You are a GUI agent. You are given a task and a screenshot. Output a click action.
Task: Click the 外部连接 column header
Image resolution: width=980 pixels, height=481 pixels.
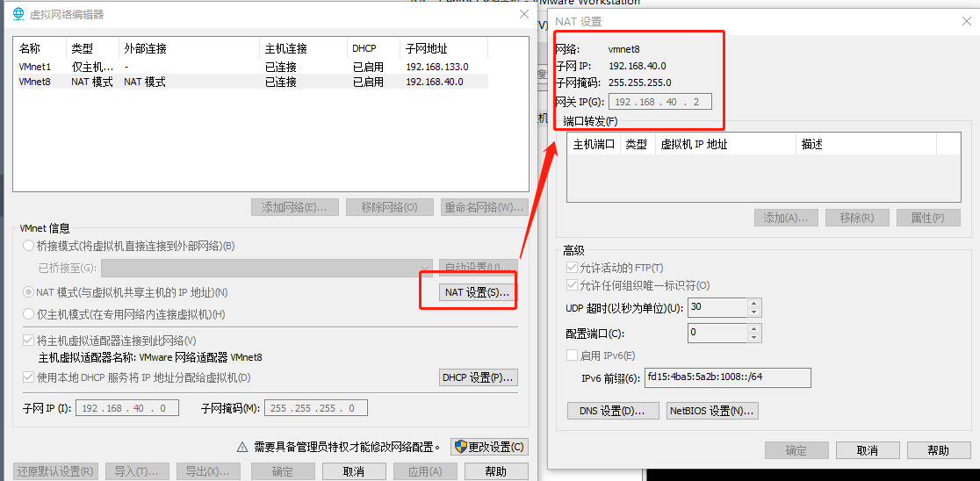coord(190,49)
